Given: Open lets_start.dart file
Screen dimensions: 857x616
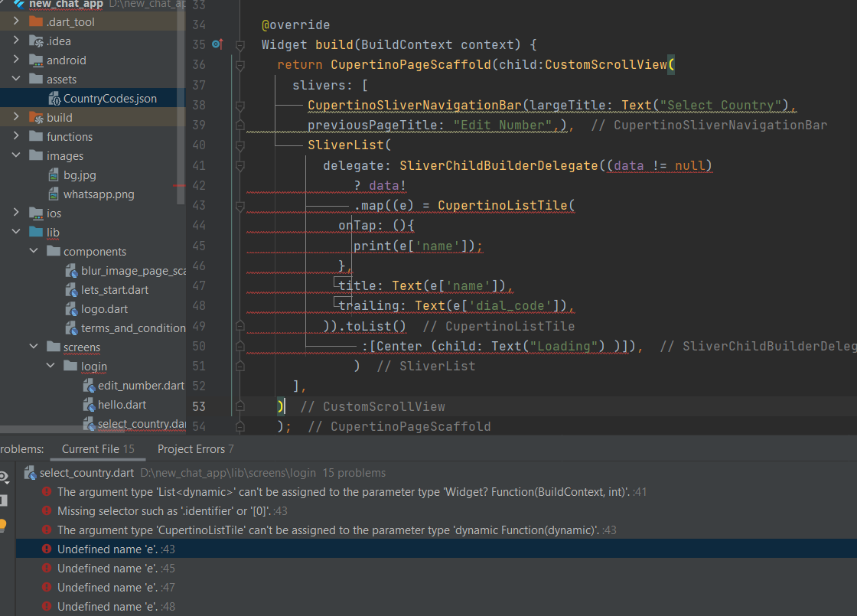Looking at the screenshot, I should [115, 290].
